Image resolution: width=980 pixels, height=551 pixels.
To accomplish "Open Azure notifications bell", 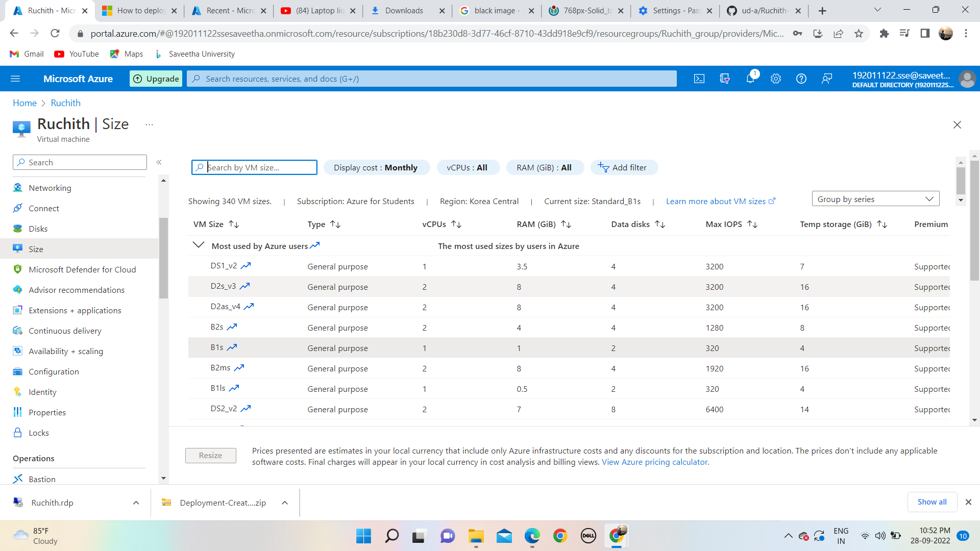I will pos(750,79).
